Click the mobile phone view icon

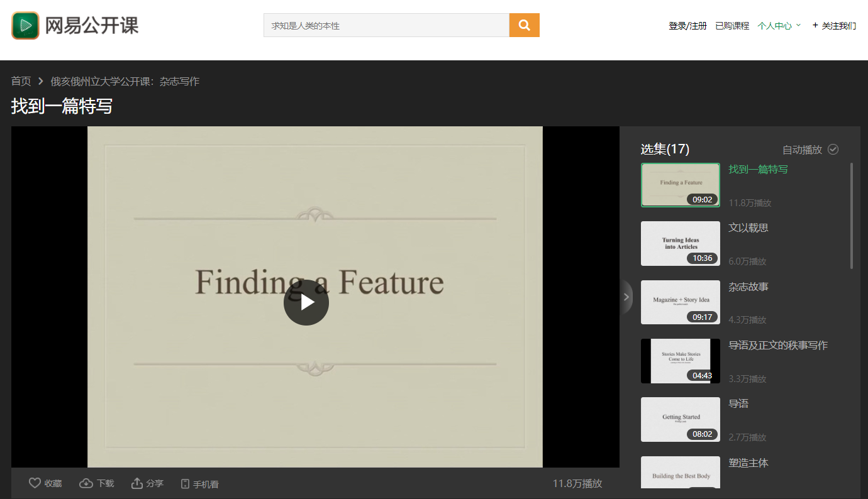point(186,484)
